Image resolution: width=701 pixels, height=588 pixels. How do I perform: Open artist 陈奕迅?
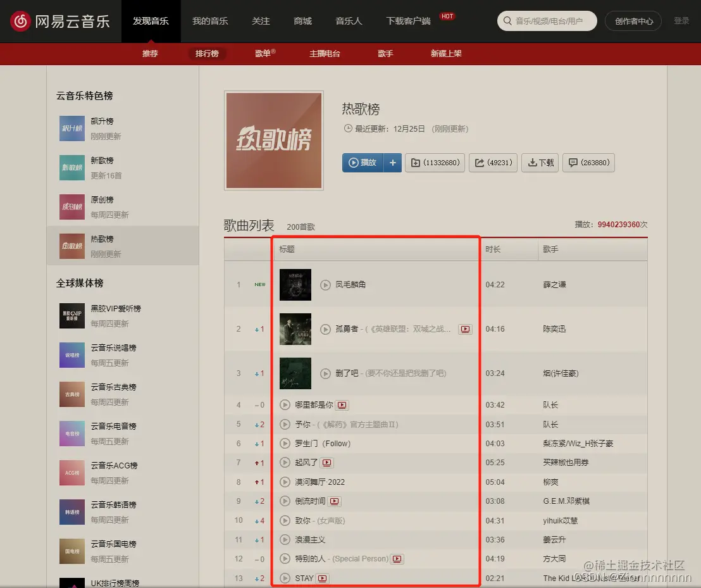click(x=554, y=329)
